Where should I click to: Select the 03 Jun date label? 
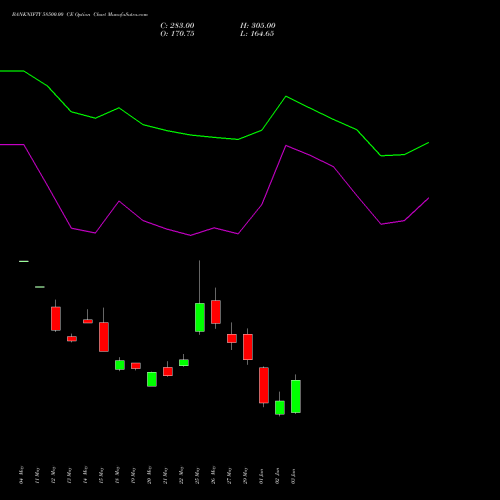point(294,476)
